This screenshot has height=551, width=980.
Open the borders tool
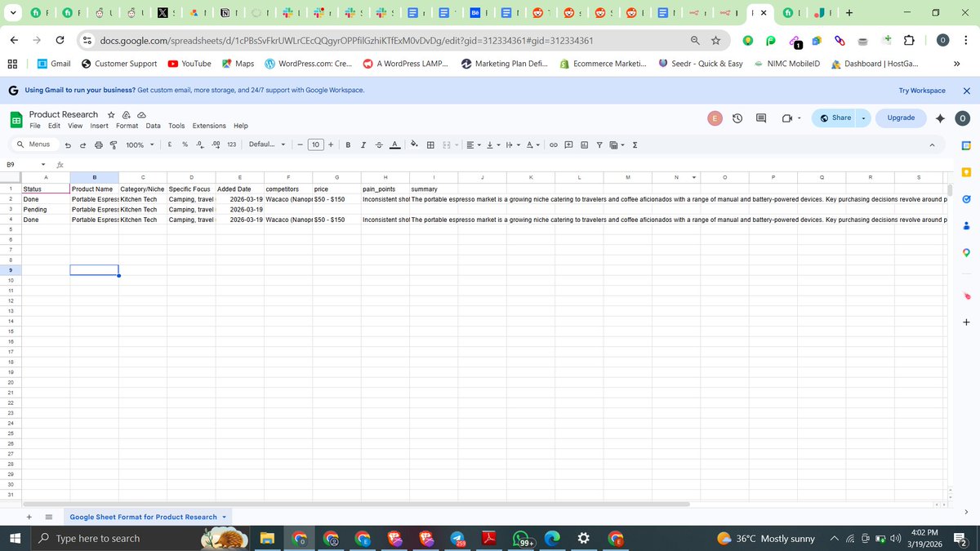tap(430, 144)
